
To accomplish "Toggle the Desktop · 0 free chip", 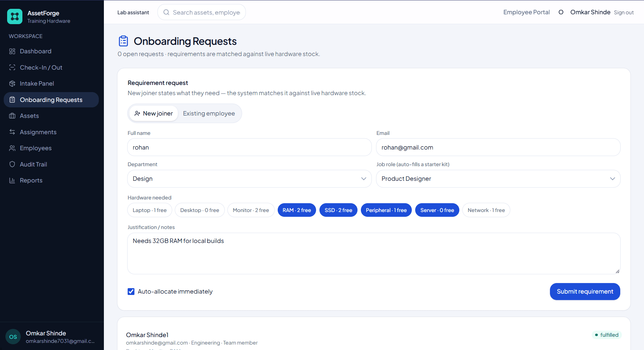I will tap(200, 210).
